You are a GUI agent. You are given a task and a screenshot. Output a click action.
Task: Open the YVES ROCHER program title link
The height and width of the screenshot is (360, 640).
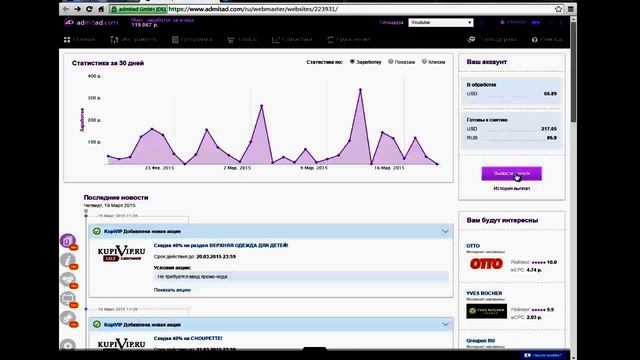[484, 293]
